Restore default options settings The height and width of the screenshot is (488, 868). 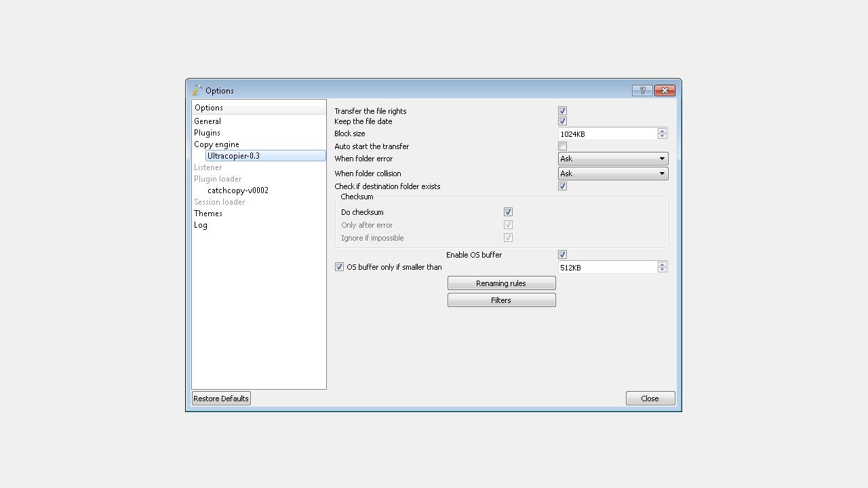(x=220, y=398)
